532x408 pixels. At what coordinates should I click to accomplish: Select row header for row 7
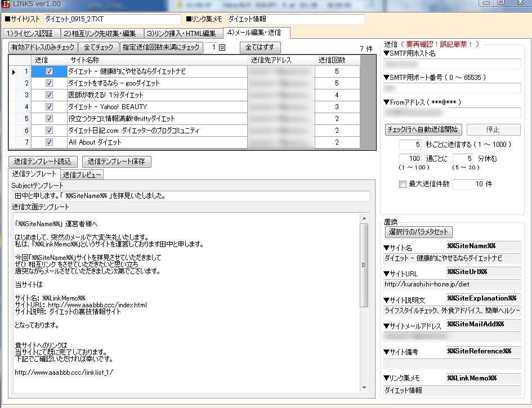pyautogui.click(x=20, y=142)
